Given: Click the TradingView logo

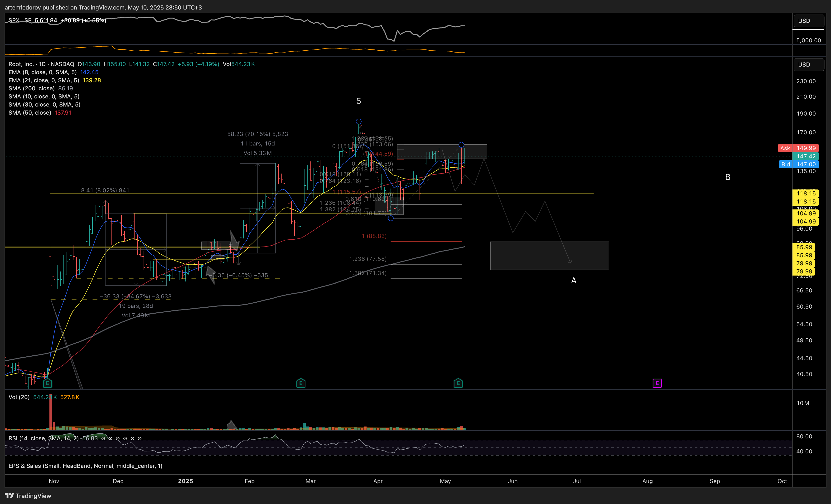Looking at the screenshot, I should [x=28, y=496].
